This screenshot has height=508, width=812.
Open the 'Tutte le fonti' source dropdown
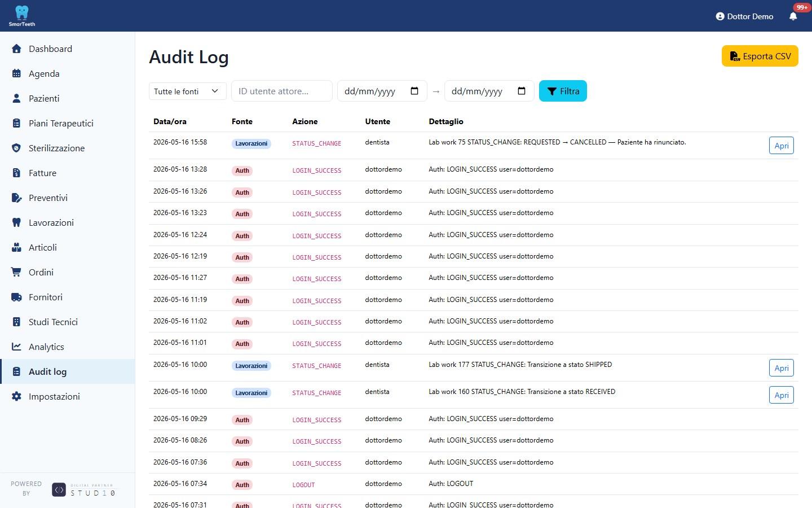(188, 91)
